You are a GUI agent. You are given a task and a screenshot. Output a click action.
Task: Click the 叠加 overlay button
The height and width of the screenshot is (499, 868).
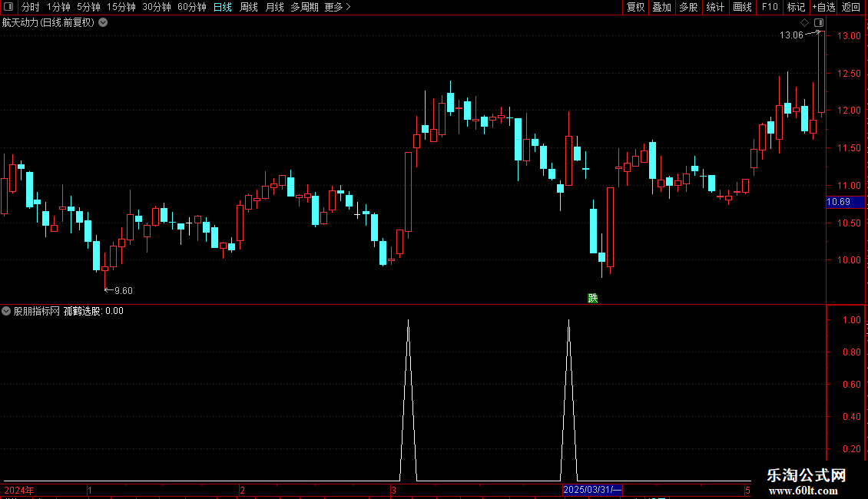coord(662,7)
